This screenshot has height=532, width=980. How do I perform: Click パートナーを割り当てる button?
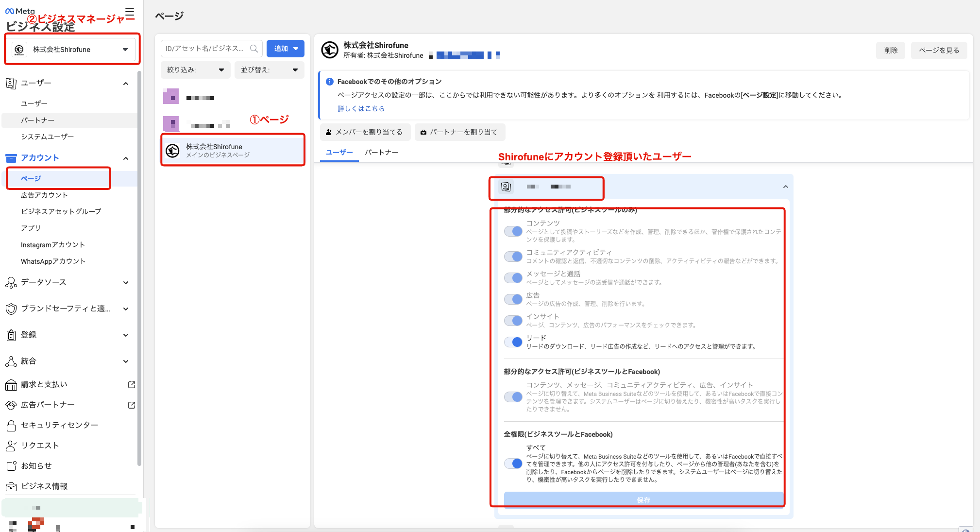tap(459, 132)
